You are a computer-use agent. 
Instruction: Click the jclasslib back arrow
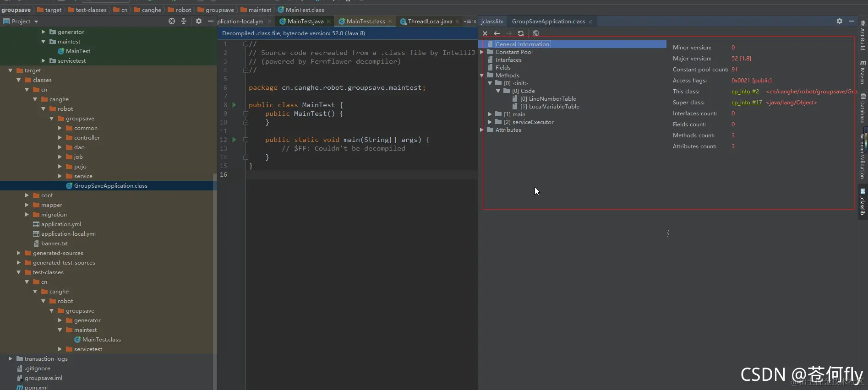click(x=497, y=33)
